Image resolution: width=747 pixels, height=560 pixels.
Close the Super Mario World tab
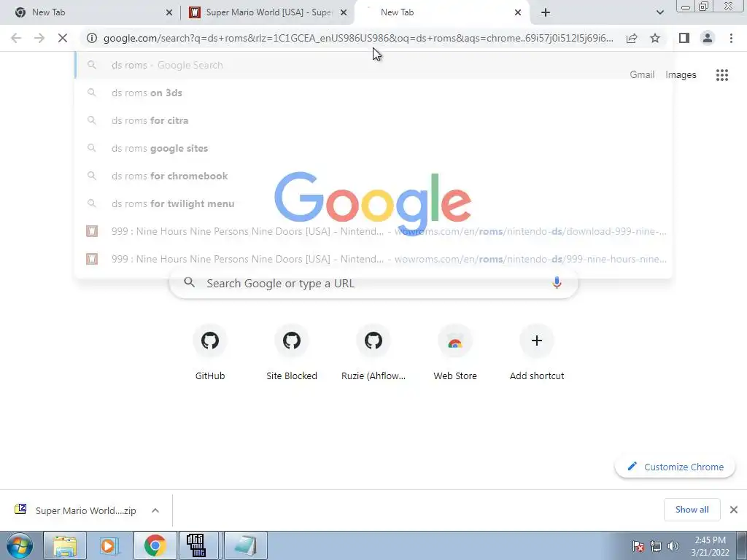pyautogui.click(x=344, y=12)
